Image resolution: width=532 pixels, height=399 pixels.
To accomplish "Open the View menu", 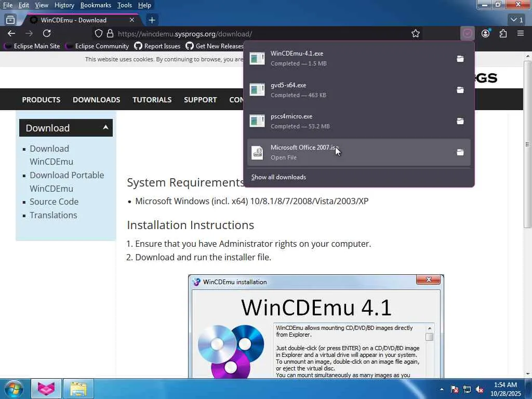I will point(42,5).
